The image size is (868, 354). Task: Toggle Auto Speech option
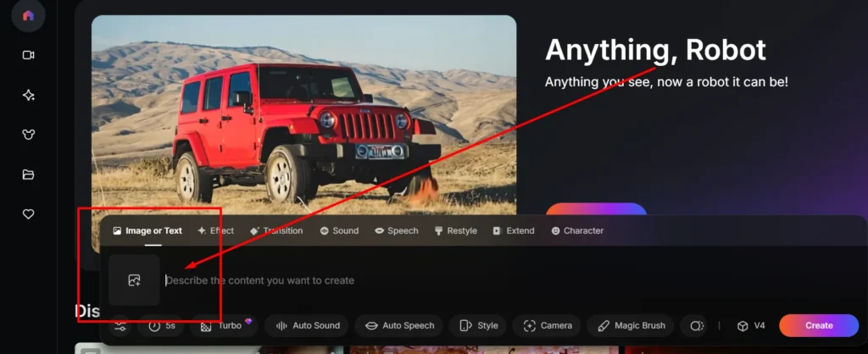[400, 326]
